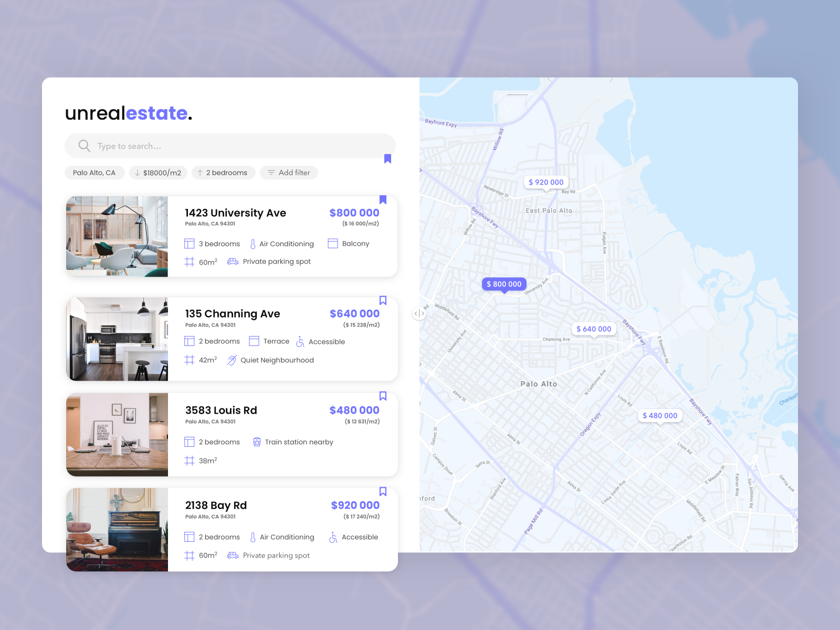Image resolution: width=840 pixels, height=630 pixels.
Task: Open the $18000/m2 price filter
Action: coord(158,173)
